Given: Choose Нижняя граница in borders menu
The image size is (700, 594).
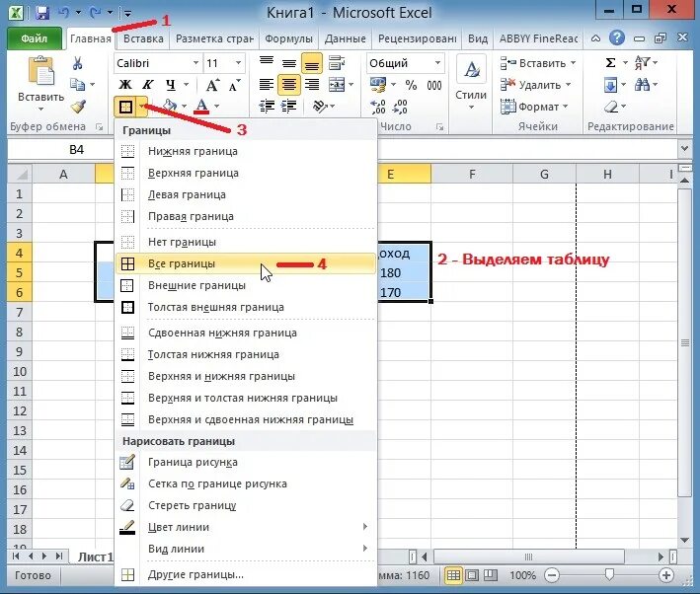Looking at the screenshot, I should (x=246, y=151).
